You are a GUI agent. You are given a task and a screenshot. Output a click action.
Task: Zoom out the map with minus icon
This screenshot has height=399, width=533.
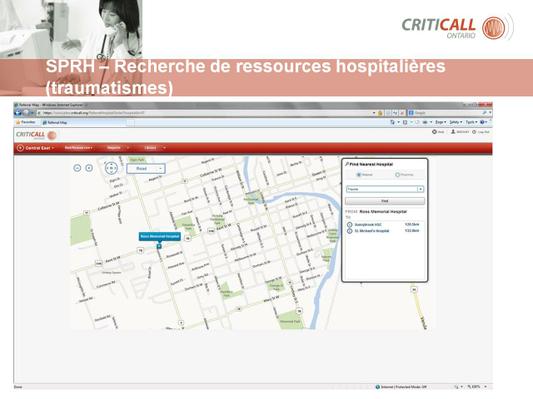(x=77, y=168)
